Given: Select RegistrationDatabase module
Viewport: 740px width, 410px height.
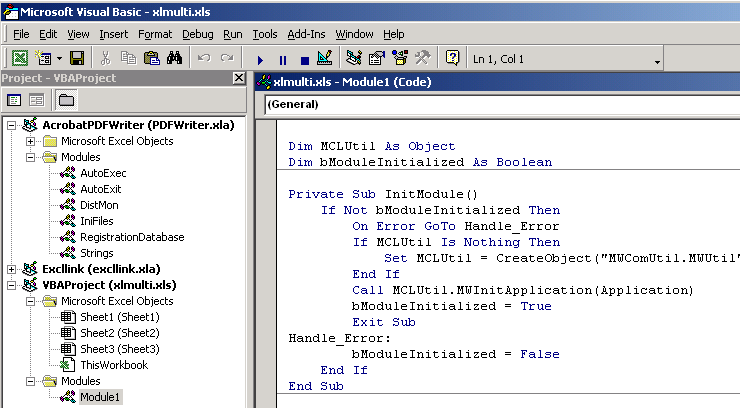Looking at the screenshot, I should pyautogui.click(x=132, y=237).
